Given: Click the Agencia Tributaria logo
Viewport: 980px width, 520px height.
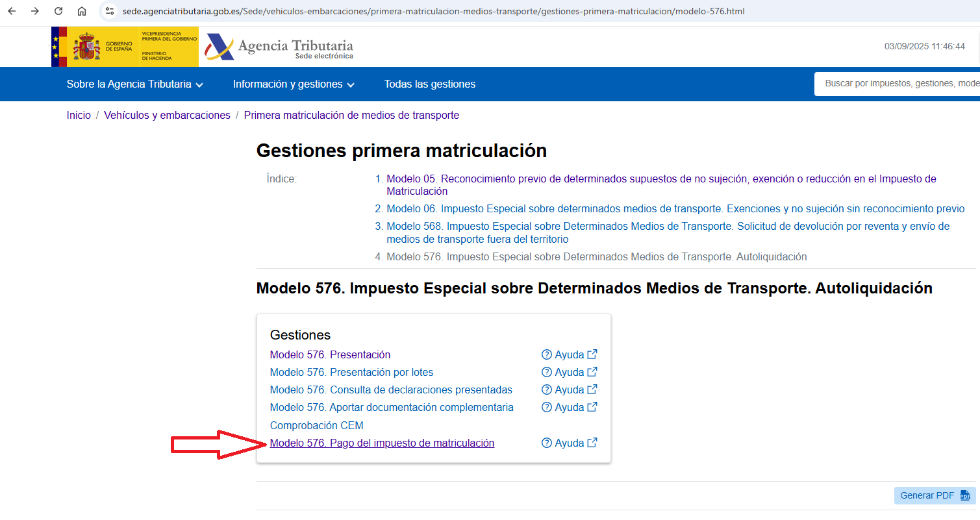Looking at the screenshot, I should point(279,47).
